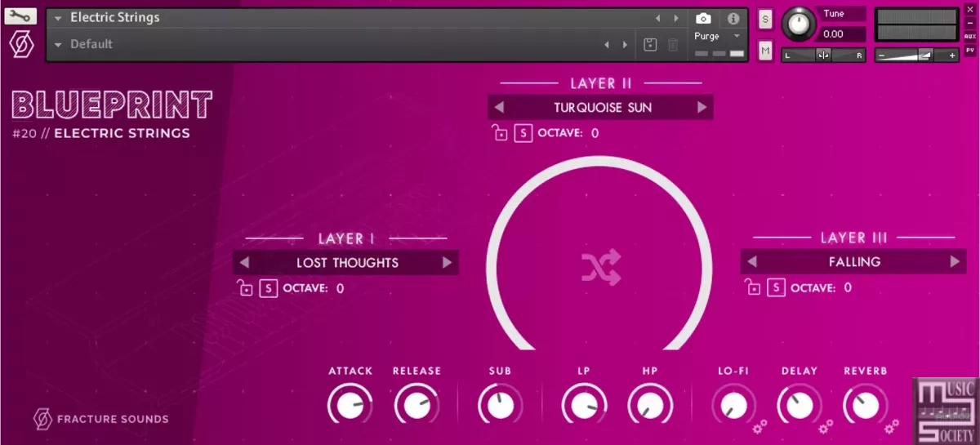The height and width of the screenshot is (445, 980).
Task: Click the Reverb knob
Action: click(x=865, y=405)
